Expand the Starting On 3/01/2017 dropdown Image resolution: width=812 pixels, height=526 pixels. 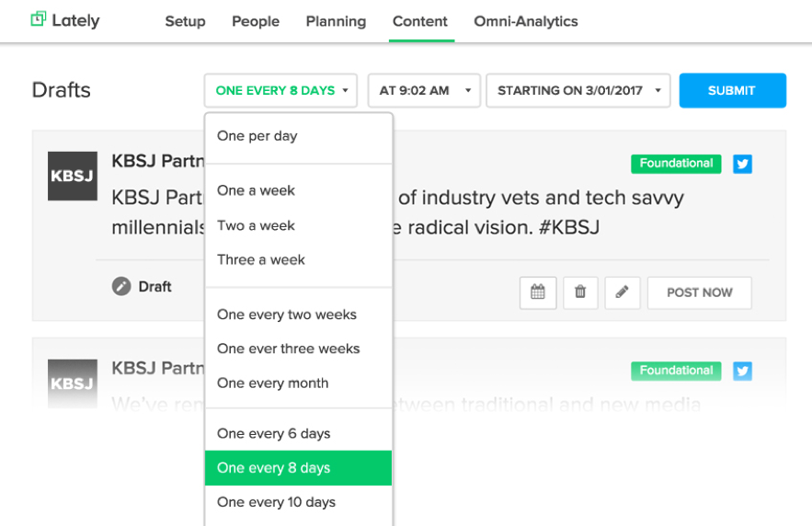tap(578, 91)
